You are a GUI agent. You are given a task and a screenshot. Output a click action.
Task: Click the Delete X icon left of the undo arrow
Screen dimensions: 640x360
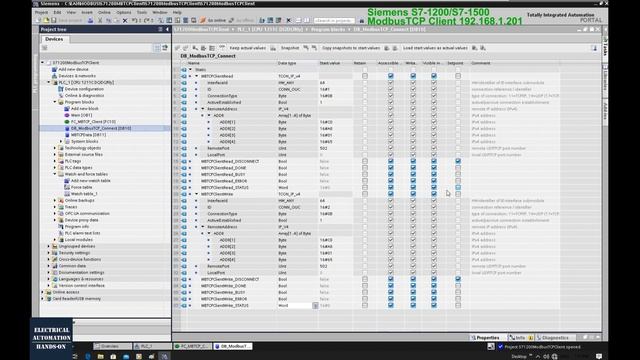tap(125, 20)
